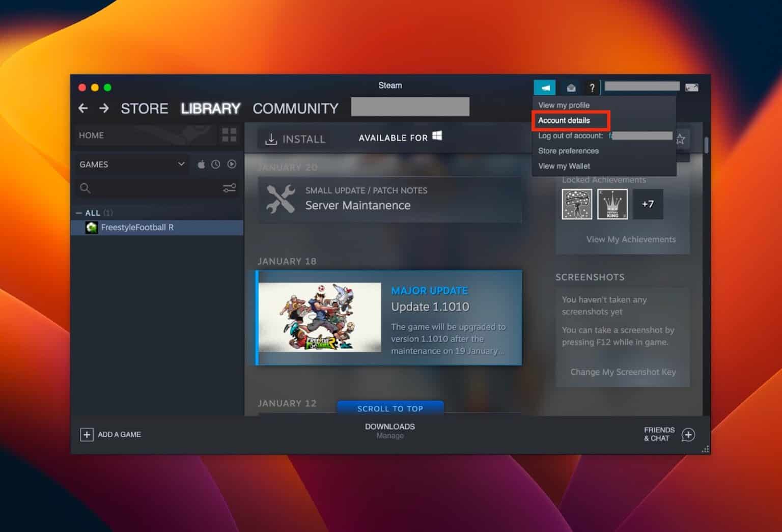Open the COMMUNITY tab
The width and height of the screenshot is (782, 532).
click(296, 108)
